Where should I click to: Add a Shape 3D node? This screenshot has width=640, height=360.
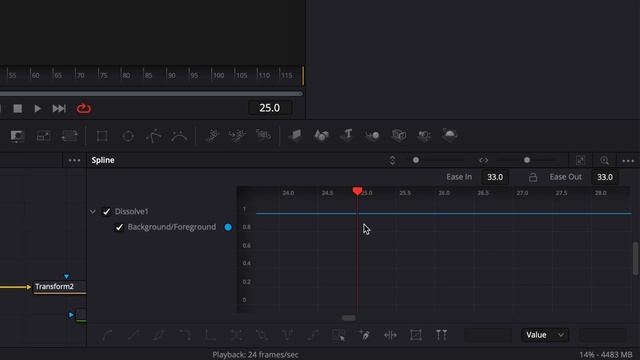pos(321,135)
